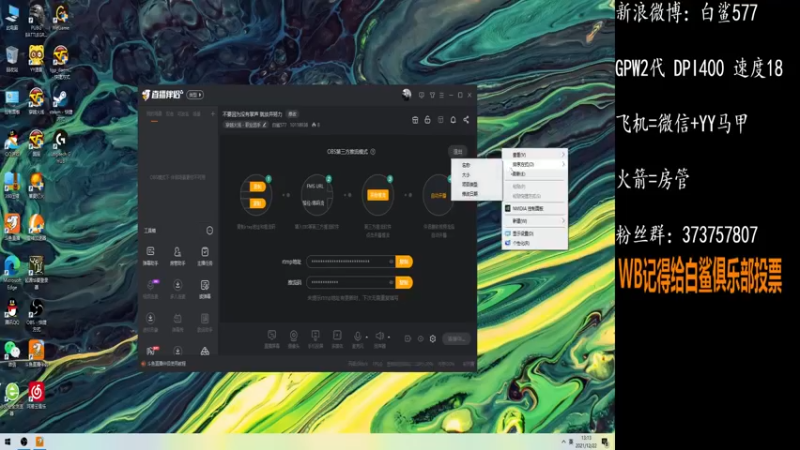Open the notification center icon in the taskbar
This screenshot has height=450, width=800.
tap(605, 442)
